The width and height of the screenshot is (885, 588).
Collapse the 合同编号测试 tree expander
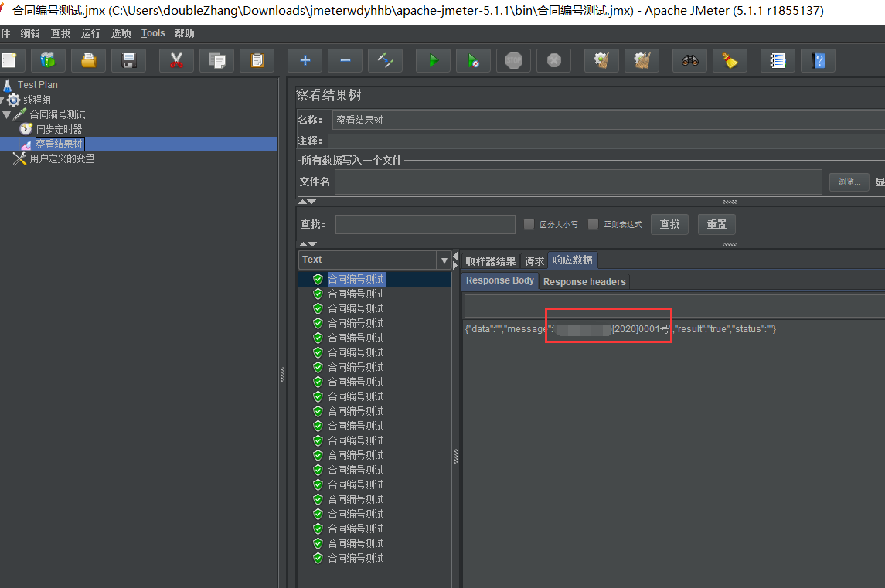pos(7,114)
